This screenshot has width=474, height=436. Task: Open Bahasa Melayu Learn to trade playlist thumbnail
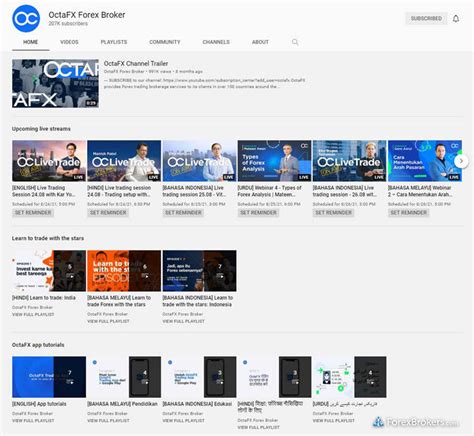pyautogui.click(x=124, y=271)
